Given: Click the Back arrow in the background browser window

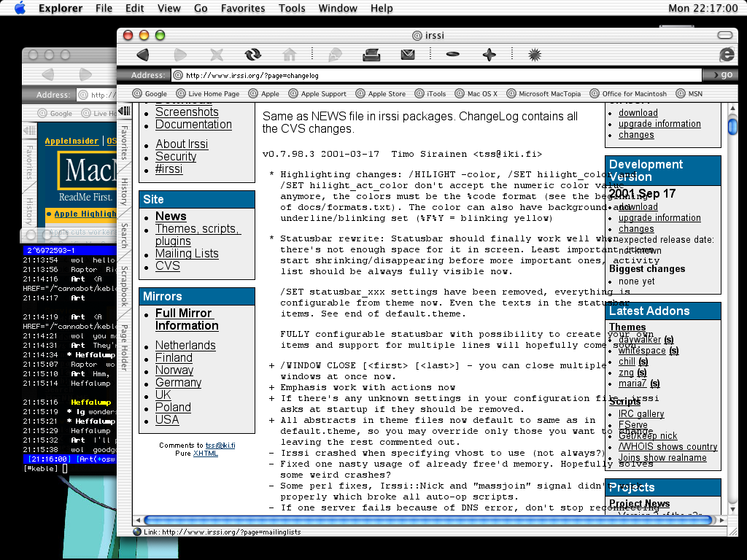Looking at the screenshot, I should (x=48, y=74).
